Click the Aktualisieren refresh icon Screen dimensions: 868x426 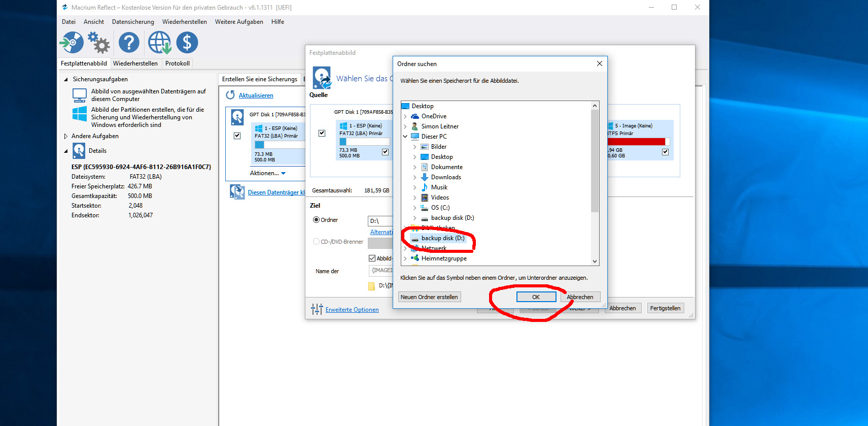[230, 95]
